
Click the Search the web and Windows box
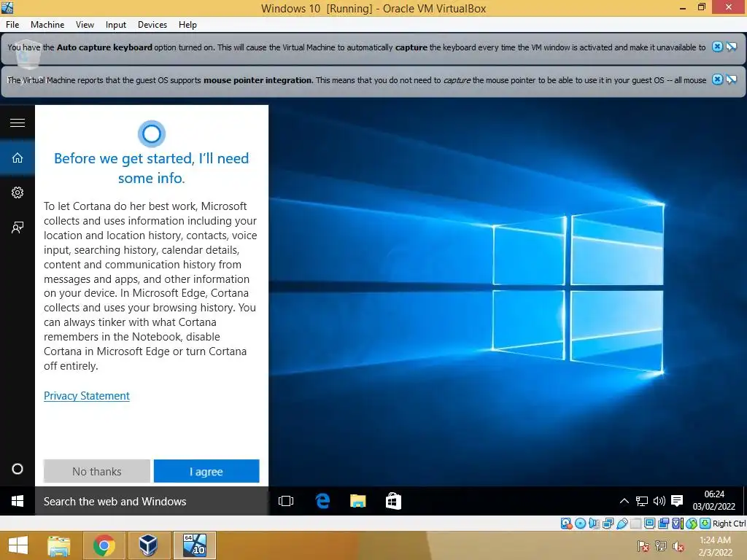(152, 501)
